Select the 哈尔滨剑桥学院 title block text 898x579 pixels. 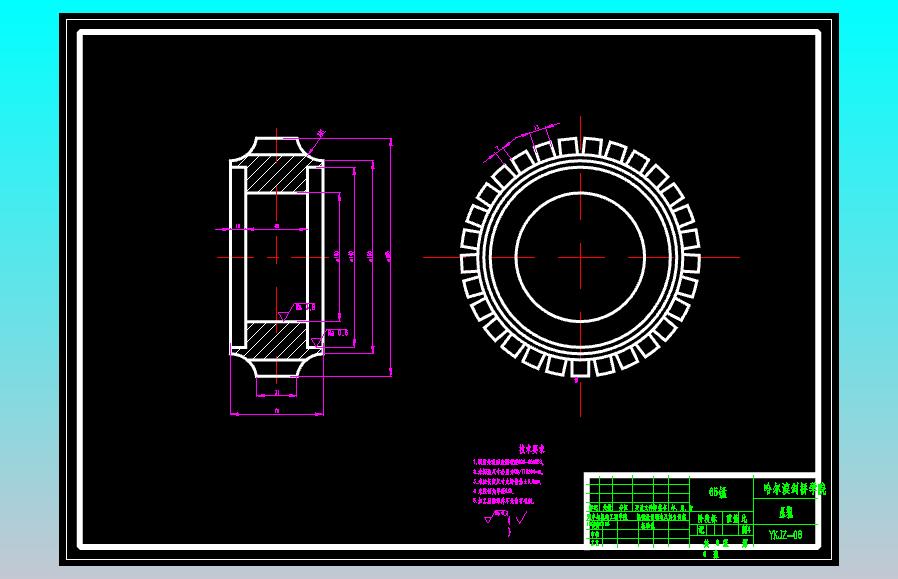tap(794, 489)
